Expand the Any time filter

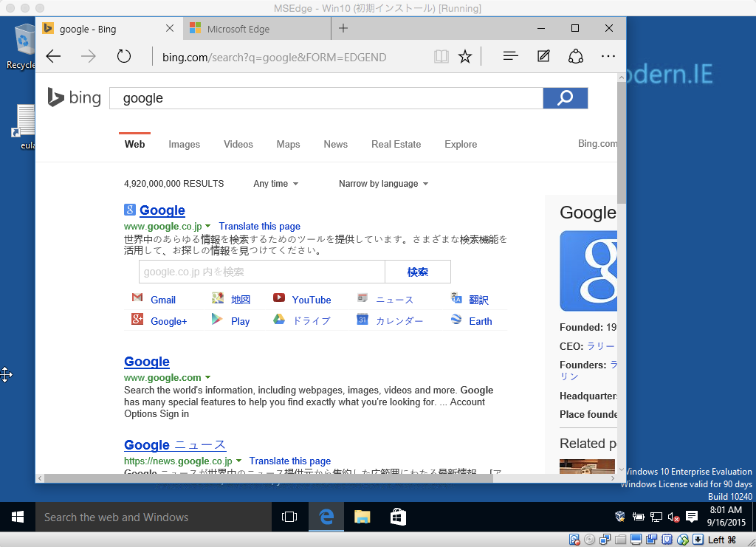point(276,184)
